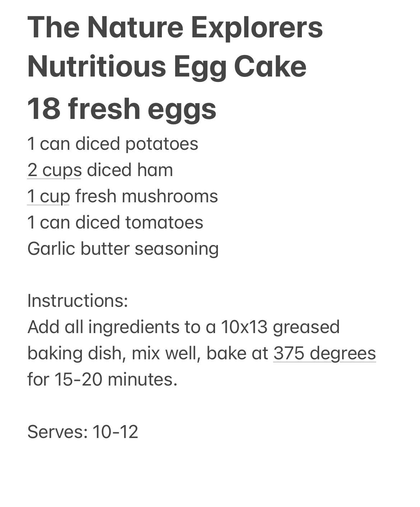
Task: Click the word "Cake" in the title
Action: [x=270, y=67]
